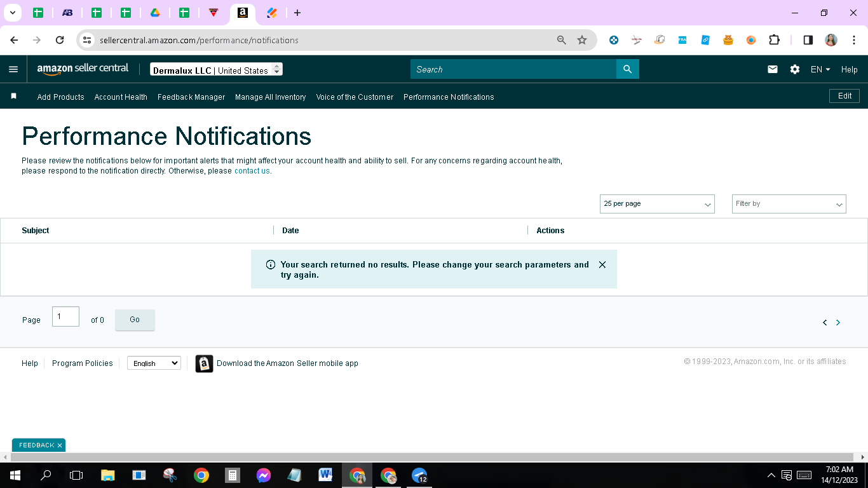Open Telegram from the taskbar

pyautogui.click(x=419, y=475)
